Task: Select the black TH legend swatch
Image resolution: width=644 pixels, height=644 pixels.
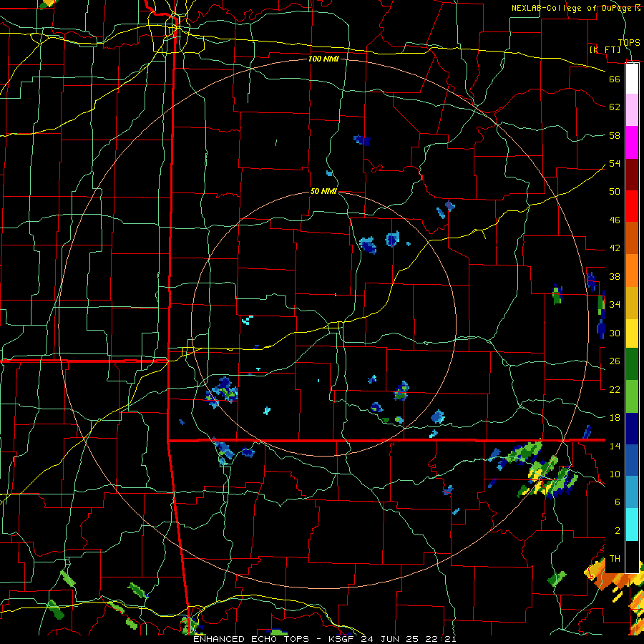Action: pos(632,557)
